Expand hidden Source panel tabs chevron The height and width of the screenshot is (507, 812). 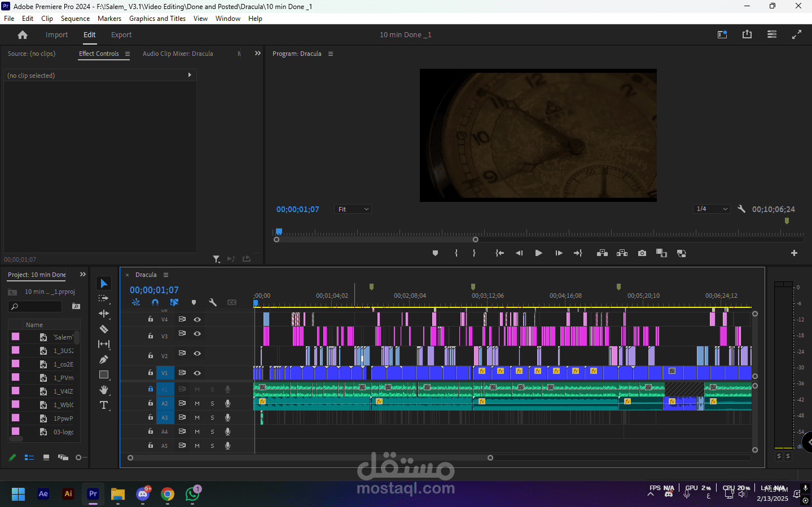click(258, 54)
